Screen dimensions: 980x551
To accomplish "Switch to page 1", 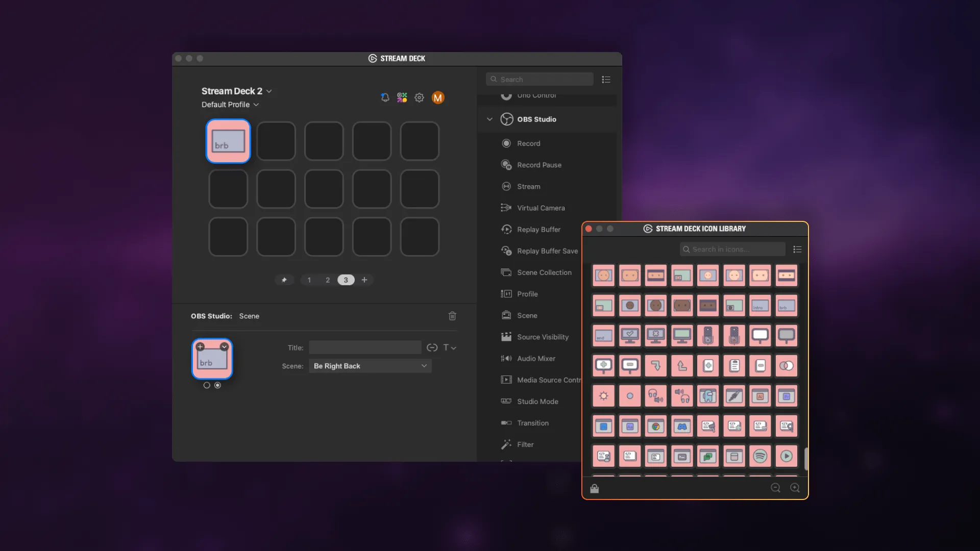I will tap(309, 280).
